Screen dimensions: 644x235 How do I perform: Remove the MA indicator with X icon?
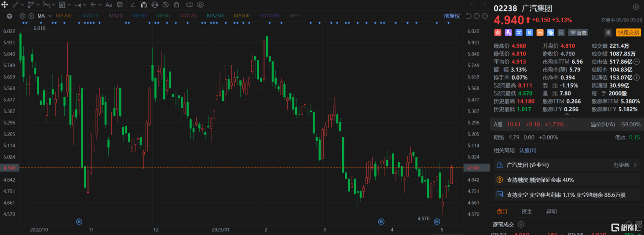click(31, 16)
